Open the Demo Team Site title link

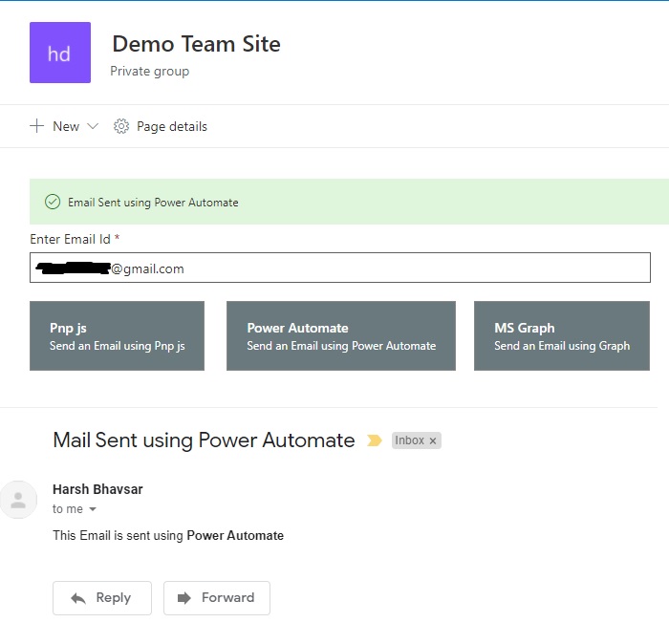tap(196, 44)
